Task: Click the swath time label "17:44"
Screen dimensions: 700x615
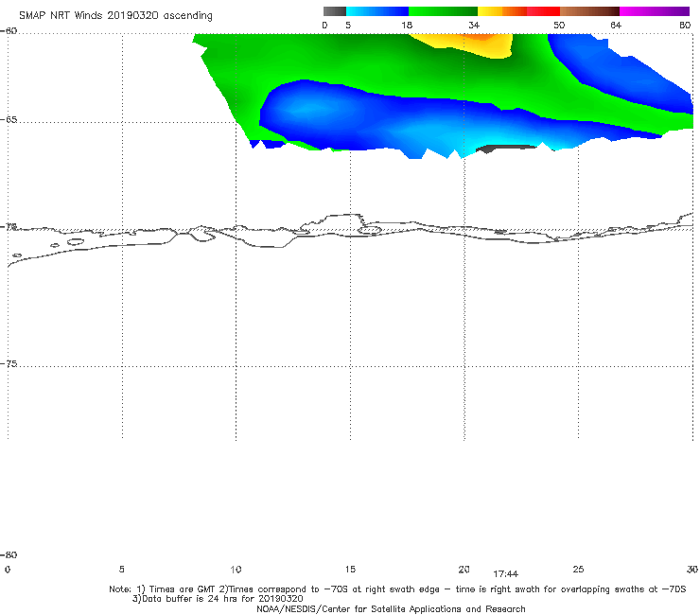Action: pyautogui.click(x=506, y=574)
